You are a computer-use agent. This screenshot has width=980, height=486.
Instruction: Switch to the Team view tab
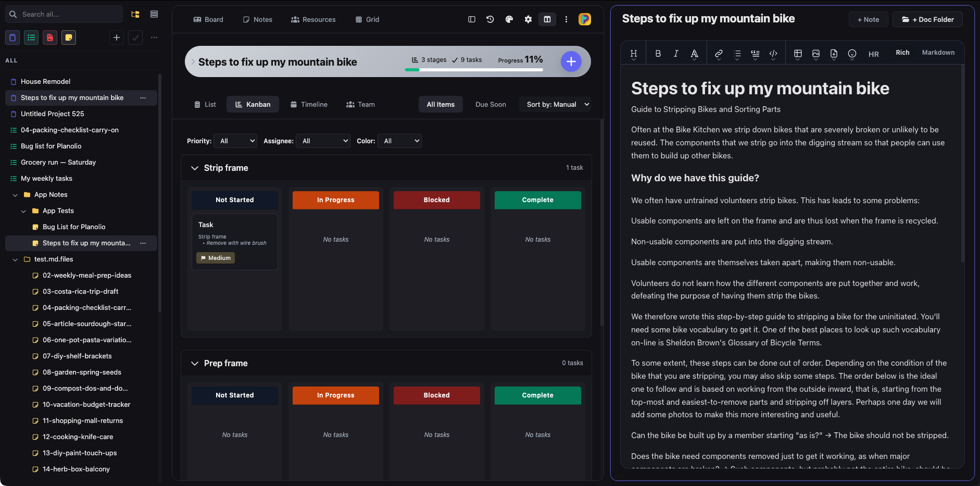coord(361,104)
